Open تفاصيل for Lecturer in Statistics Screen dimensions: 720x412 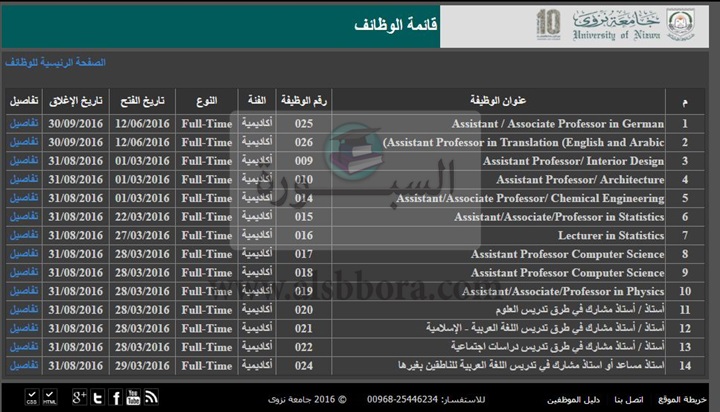(x=24, y=235)
